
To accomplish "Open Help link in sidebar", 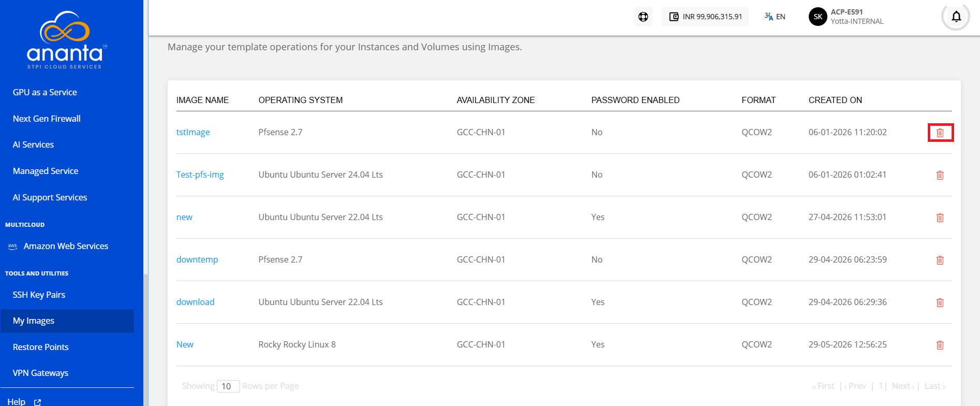I will pyautogui.click(x=17, y=401).
